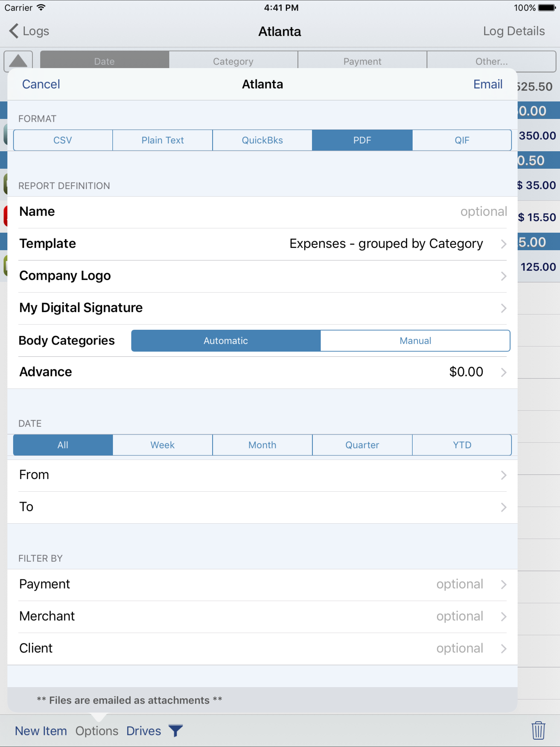Viewport: 560px width, 747px height.
Task: Open the From date picker
Action: click(x=262, y=474)
